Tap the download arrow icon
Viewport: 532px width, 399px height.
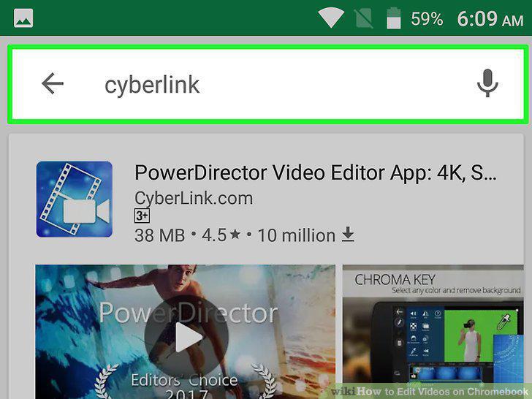pos(348,235)
